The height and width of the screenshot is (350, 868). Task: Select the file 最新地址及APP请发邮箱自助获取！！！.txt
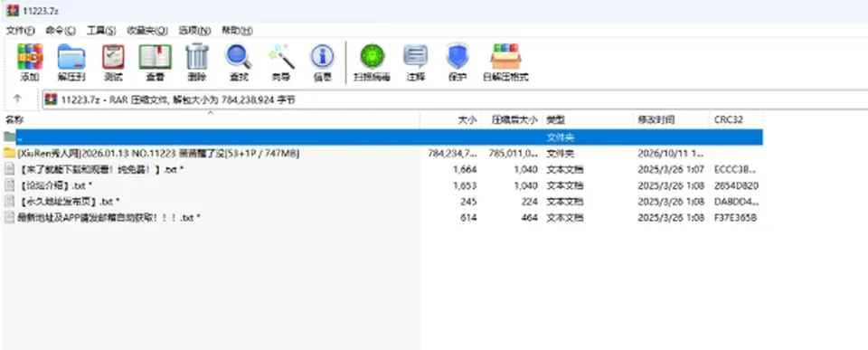(x=108, y=218)
